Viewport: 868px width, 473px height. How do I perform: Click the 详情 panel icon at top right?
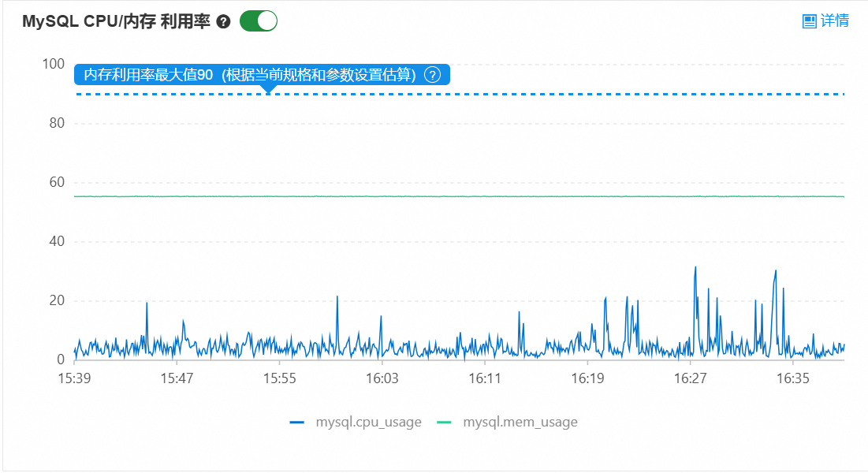(x=809, y=21)
